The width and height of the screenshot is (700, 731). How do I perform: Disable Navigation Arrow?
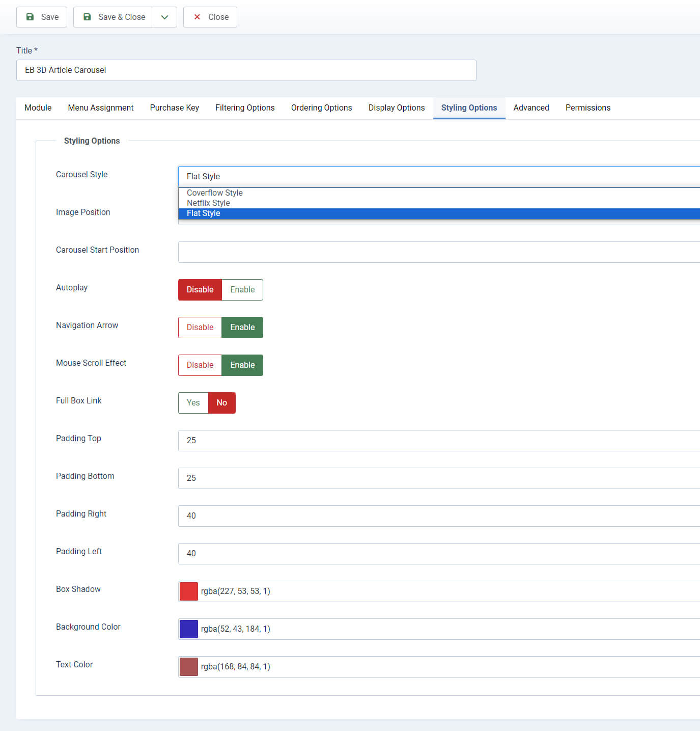200,328
